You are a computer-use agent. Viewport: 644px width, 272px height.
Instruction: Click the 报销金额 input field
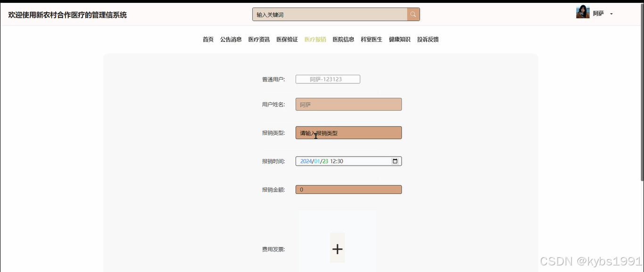pos(348,190)
